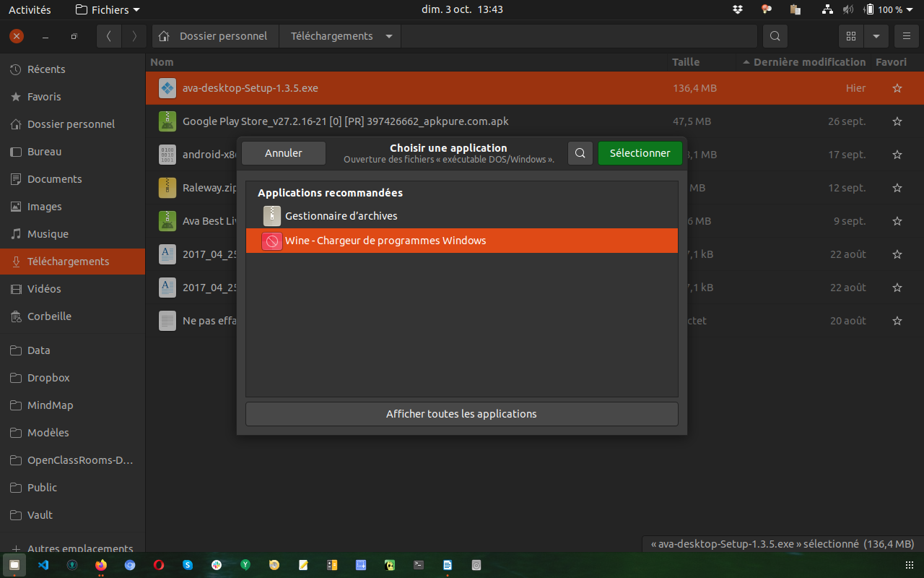Image resolution: width=924 pixels, height=578 pixels.
Task: Cancel the dialog with Annuler
Action: (284, 153)
